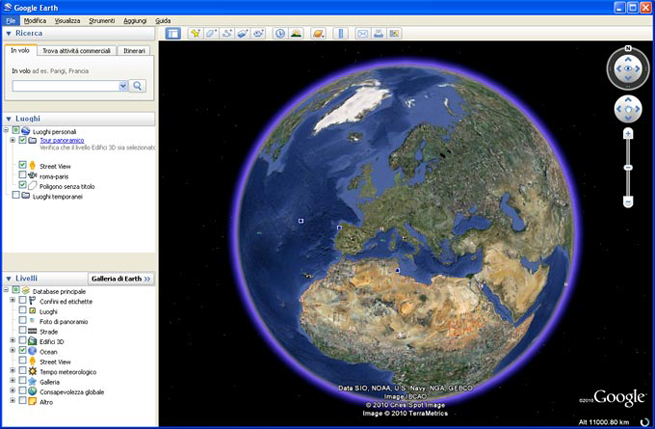Select the Altro layer label
Viewport: 655px width, 429px height.
click(46, 402)
